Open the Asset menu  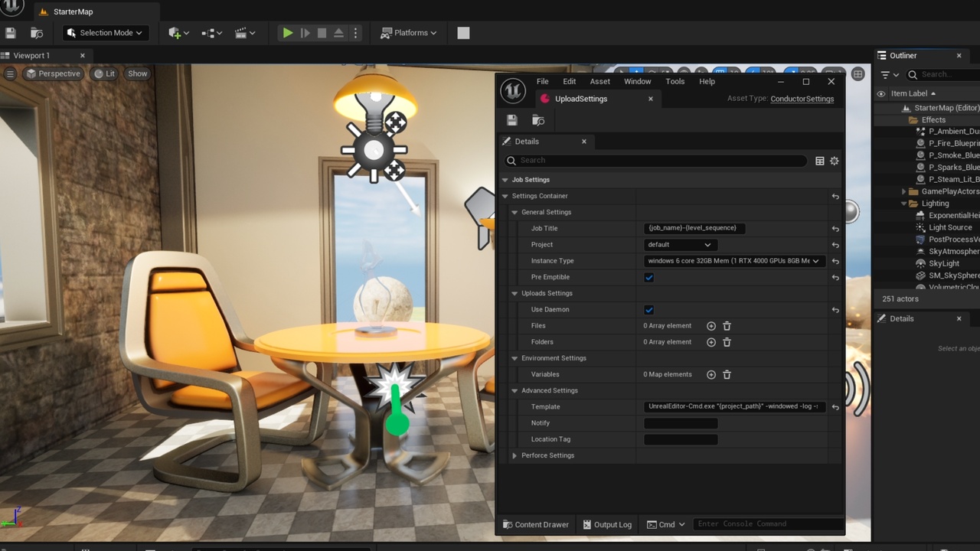coord(600,81)
